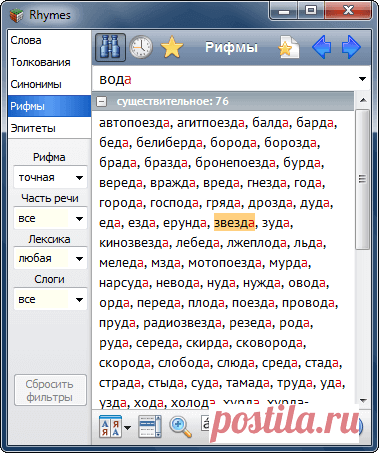Click the rhyme word ерунда
The image size is (379, 453).
(185, 223)
